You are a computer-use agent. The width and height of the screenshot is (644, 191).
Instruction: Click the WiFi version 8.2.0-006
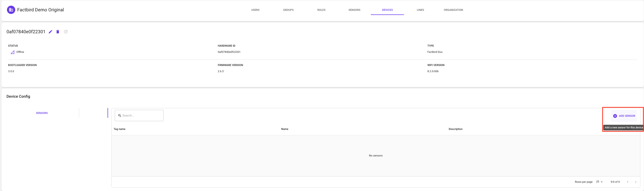tap(433, 71)
